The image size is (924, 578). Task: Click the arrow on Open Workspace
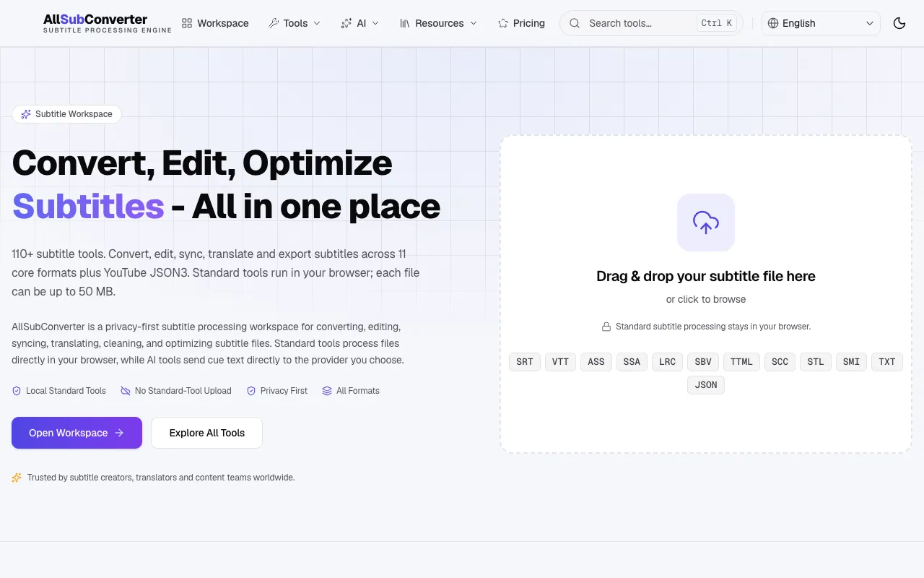120,433
